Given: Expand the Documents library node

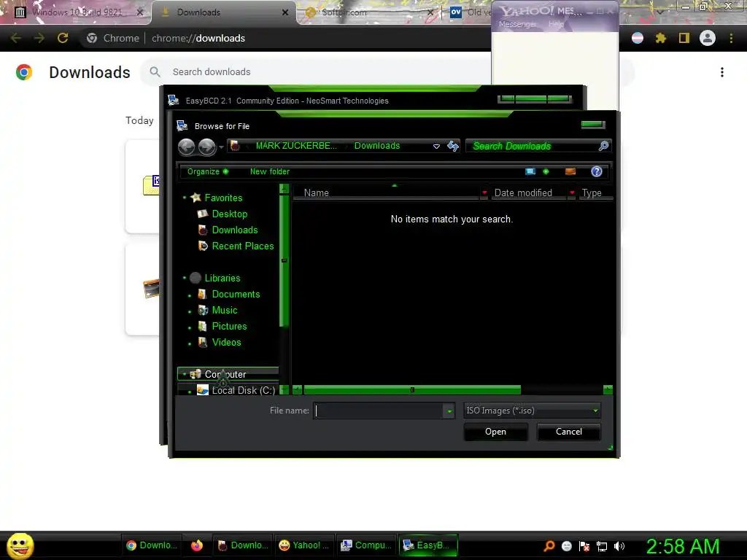Looking at the screenshot, I should 190,296.
